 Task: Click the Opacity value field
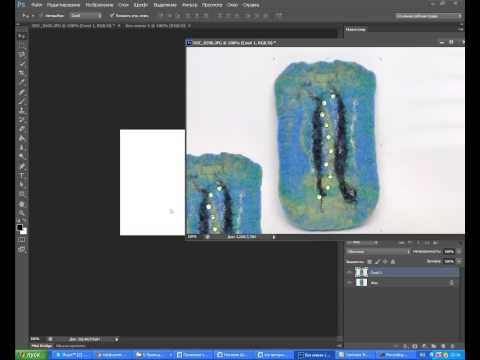click(x=449, y=252)
